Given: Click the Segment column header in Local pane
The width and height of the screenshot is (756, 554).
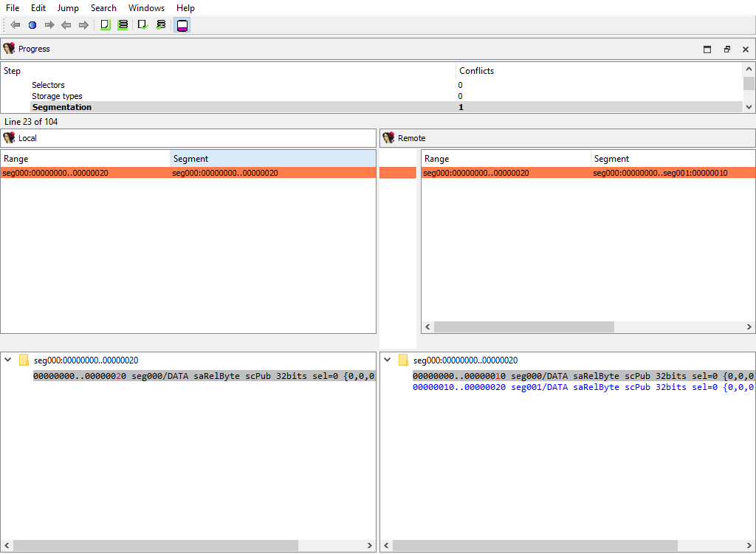Looking at the screenshot, I should click(x=272, y=159).
